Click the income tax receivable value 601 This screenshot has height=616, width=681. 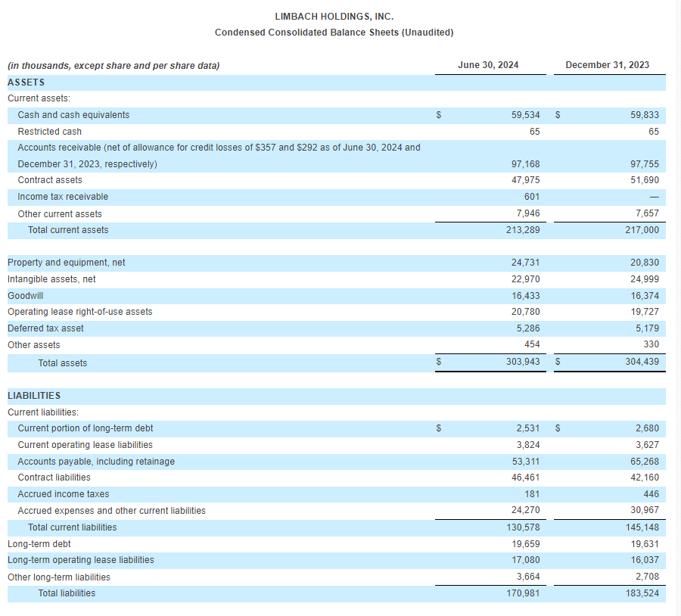click(532, 197)
